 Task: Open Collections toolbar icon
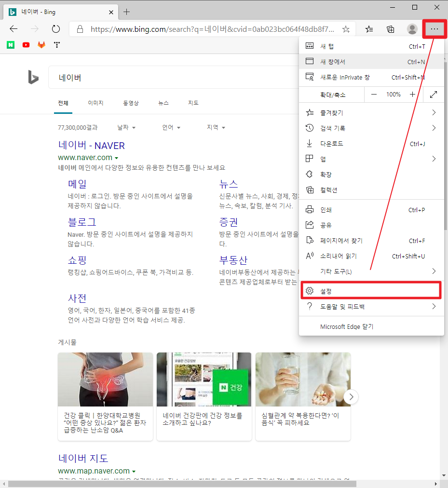pos(391,29)
